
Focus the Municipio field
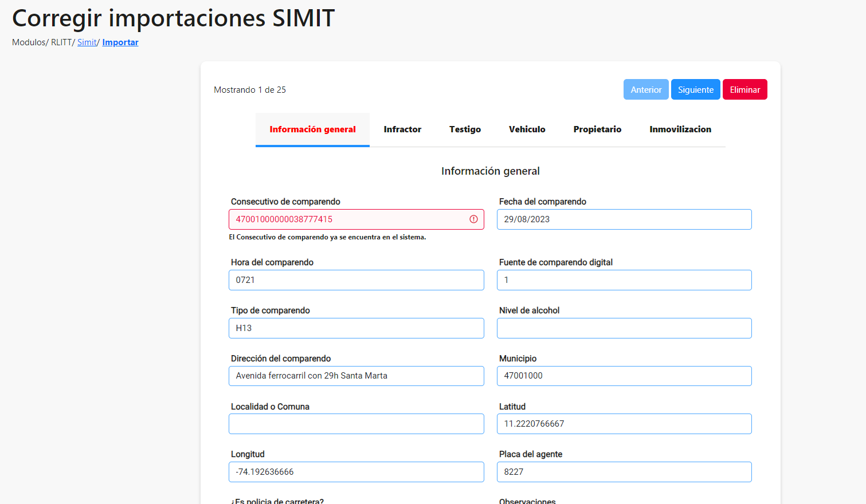(x=624, y=376)
